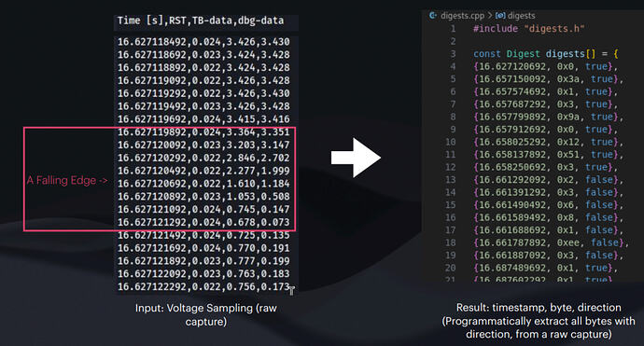Select CSV row starting 16.627118692
Screen dimensions: 644x346
pyautogui.click(x=203, y=55)
